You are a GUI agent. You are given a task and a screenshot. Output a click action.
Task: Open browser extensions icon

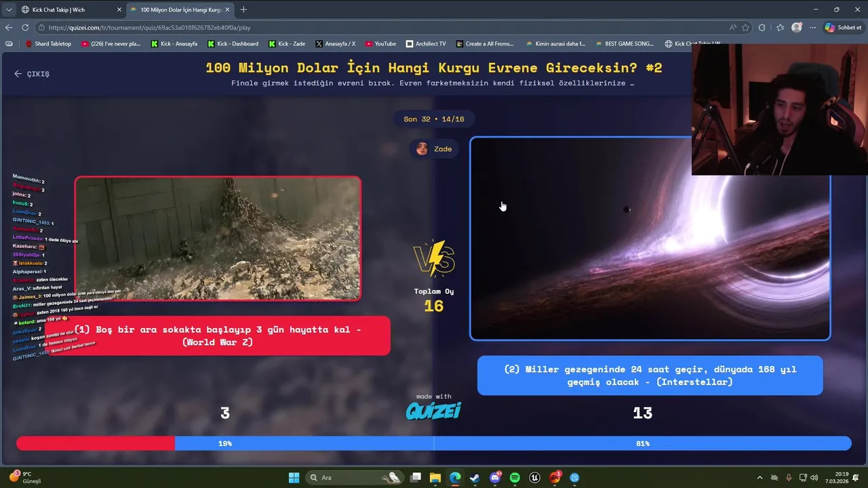[x=762, y=28]
